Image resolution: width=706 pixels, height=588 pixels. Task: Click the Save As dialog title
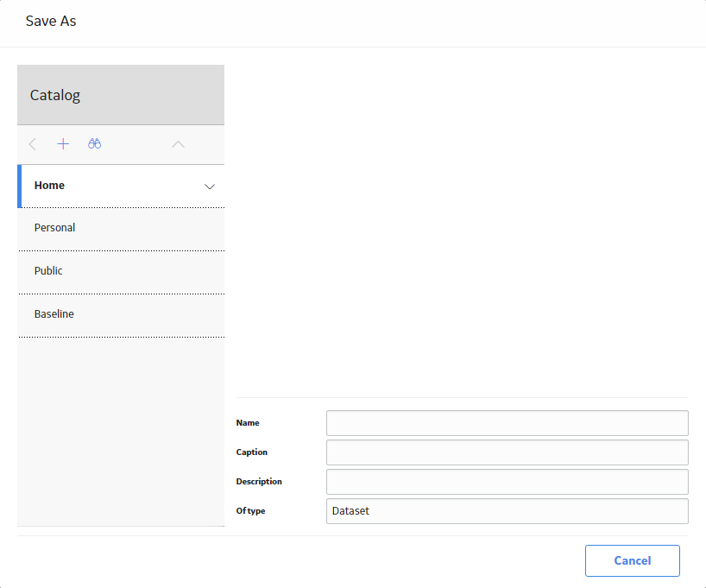51,22
